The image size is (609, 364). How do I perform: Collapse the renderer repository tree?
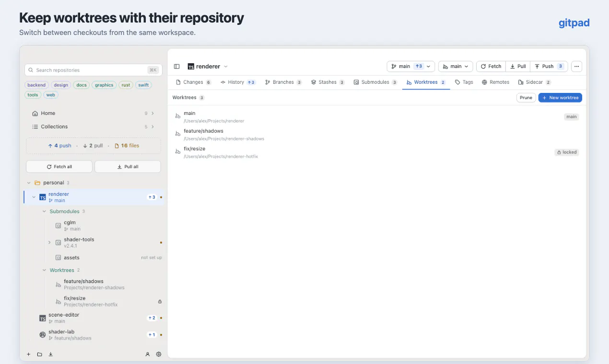coord(34,197)
